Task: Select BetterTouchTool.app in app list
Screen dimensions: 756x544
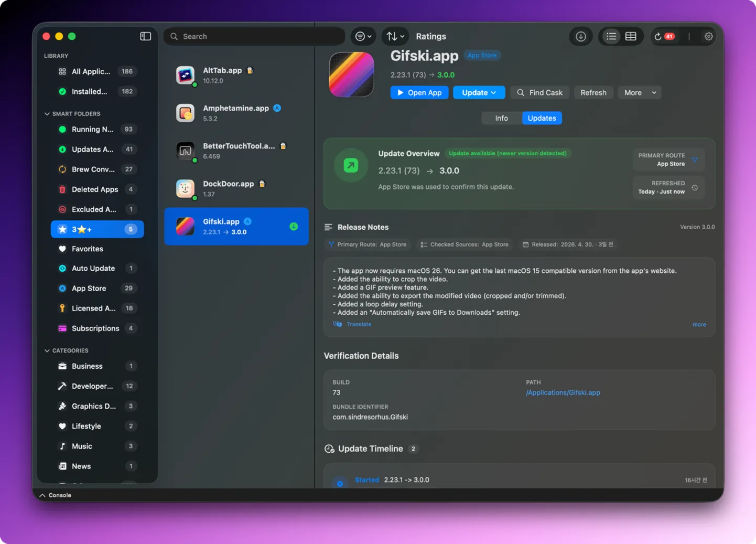Action: (x=236, y=151)
